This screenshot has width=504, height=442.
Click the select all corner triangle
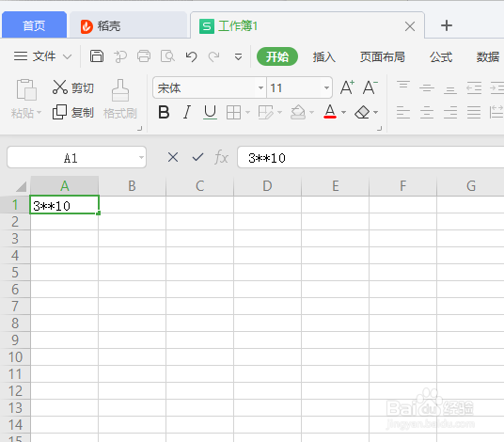(x=21, y=186)
